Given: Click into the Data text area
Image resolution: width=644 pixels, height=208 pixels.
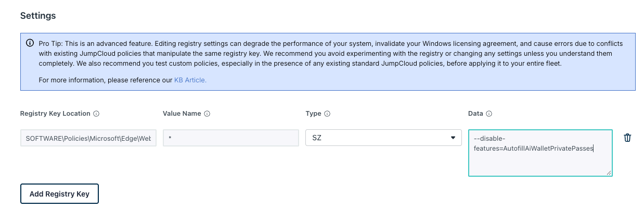Looking at the screenshot, I should pyautogui.click(x=540, y=153).
